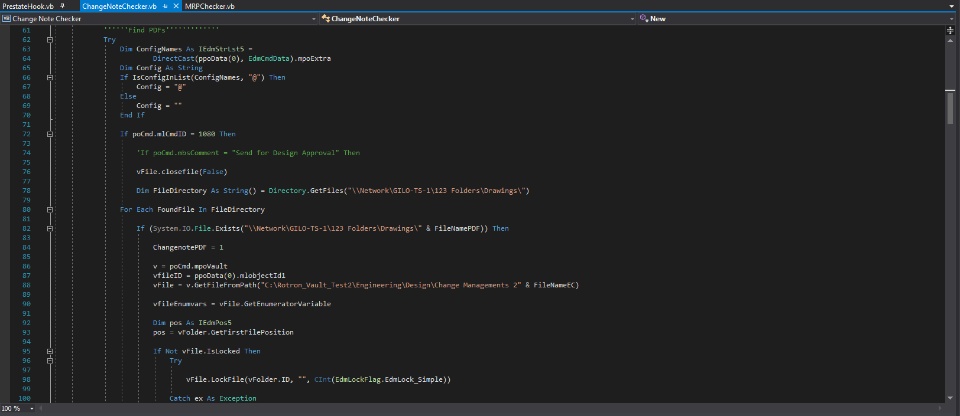Collapse the Try block at line 62
Screen dimensions: 960x416
(x=49, y=39)
